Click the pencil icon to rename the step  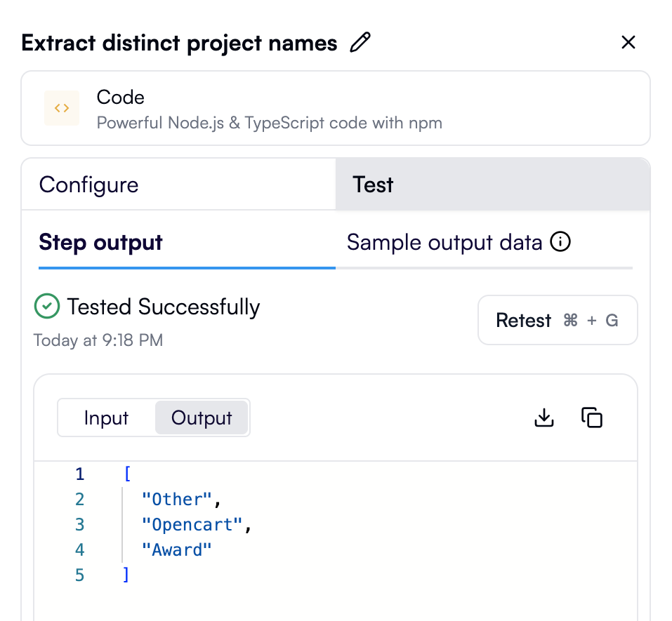pyautogui.click(x=360, y=43)
